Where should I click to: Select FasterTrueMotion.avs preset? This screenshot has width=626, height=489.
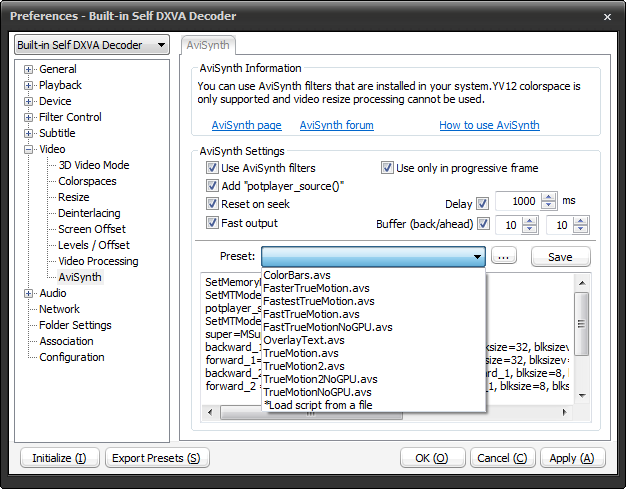[374, 288]
